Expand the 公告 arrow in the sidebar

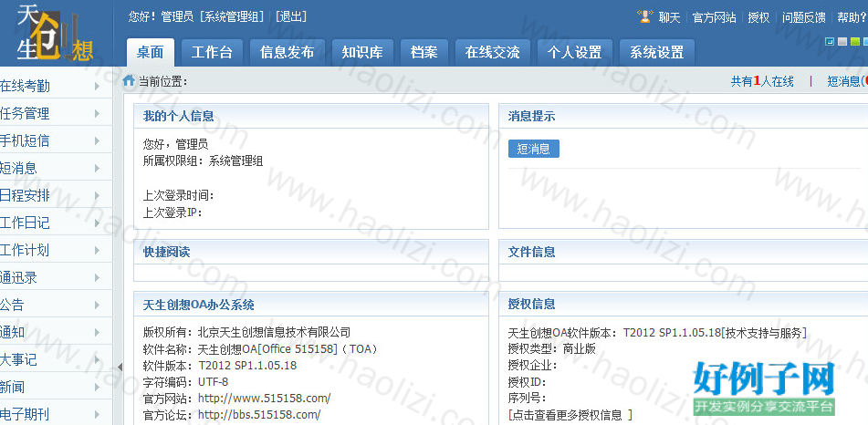[x=97, y=305]
